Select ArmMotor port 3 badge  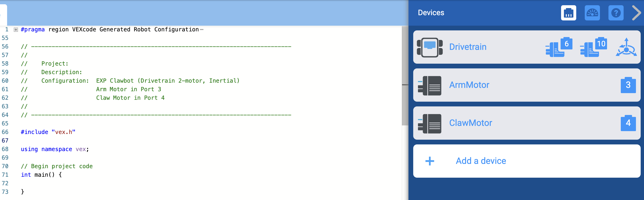pos(628,85)
